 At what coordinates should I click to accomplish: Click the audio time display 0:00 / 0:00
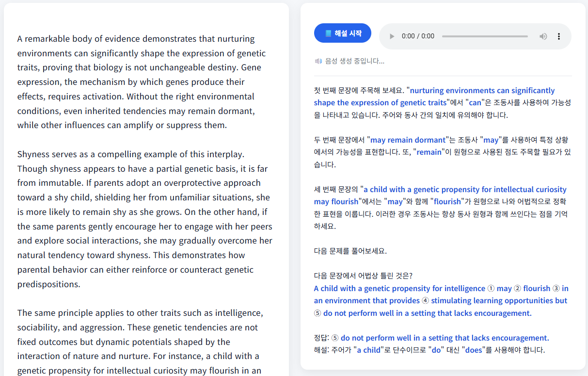click(x=418, y=36)
